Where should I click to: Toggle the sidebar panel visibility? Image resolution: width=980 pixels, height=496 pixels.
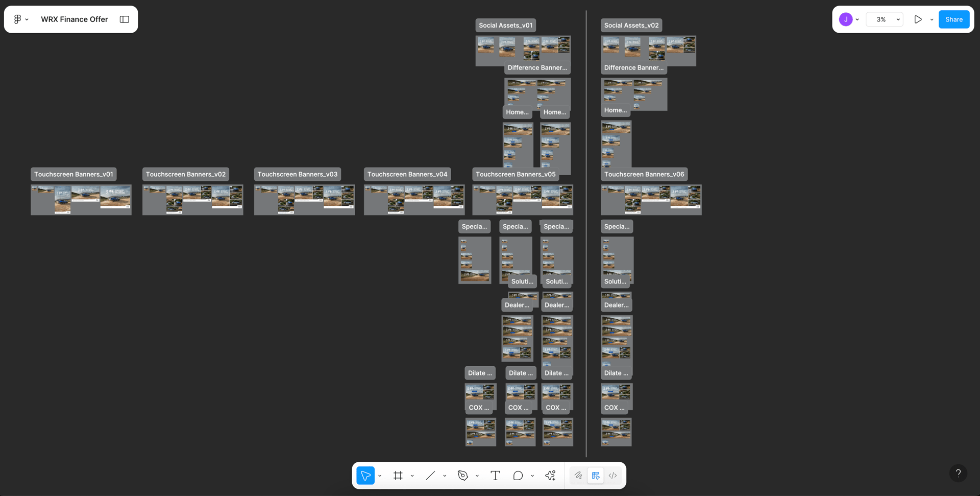pos(125,19)
